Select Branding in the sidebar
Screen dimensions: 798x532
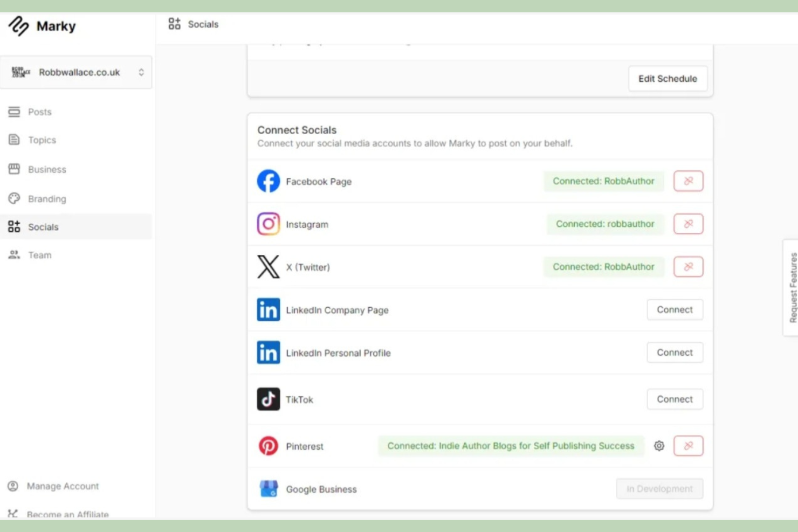click(x=47, y=198)
